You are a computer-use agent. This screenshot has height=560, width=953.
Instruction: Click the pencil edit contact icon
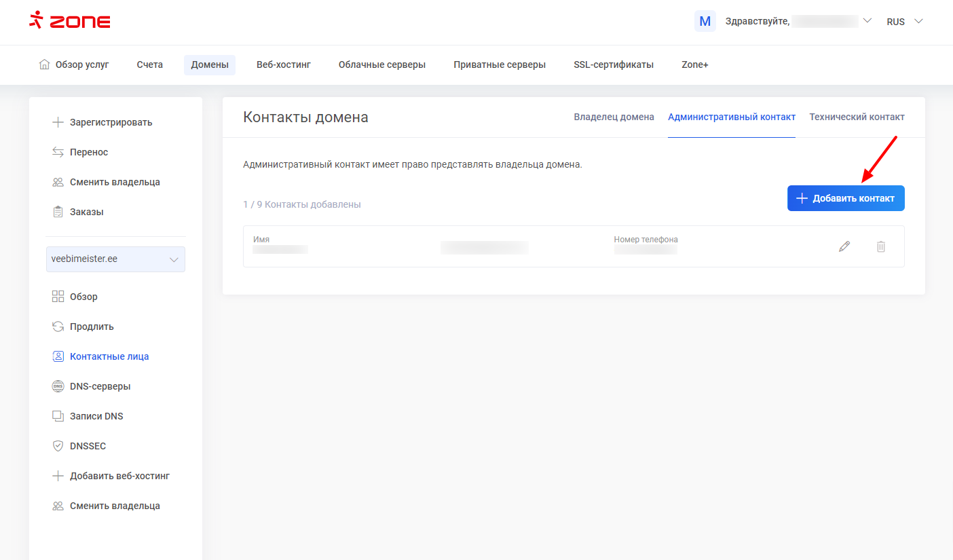coord(844,246)
